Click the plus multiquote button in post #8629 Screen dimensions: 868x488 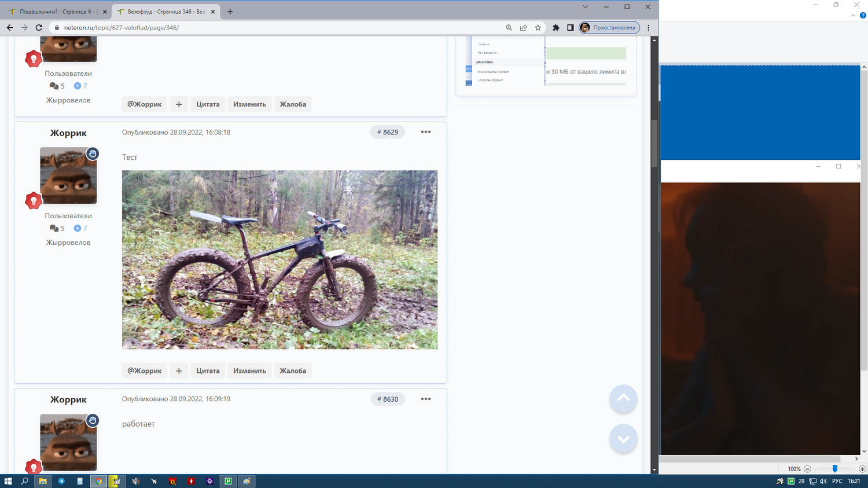click(x=179, y=370)
